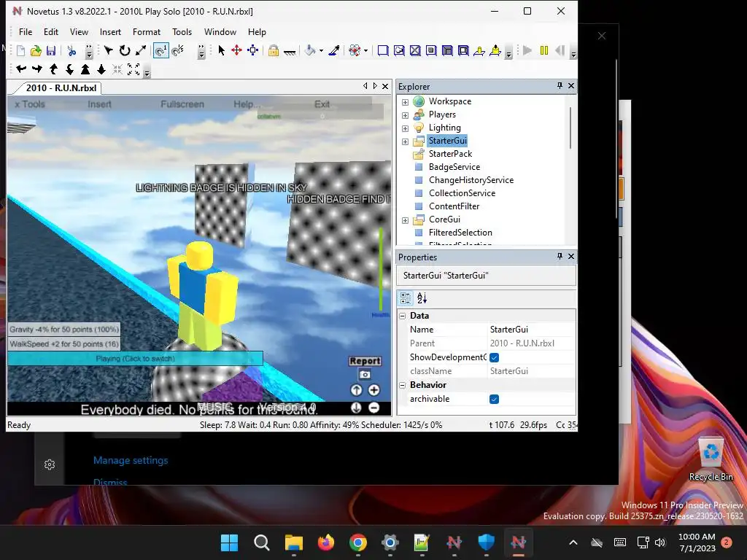Open the Material dropdown arrow

pos(366,51)
